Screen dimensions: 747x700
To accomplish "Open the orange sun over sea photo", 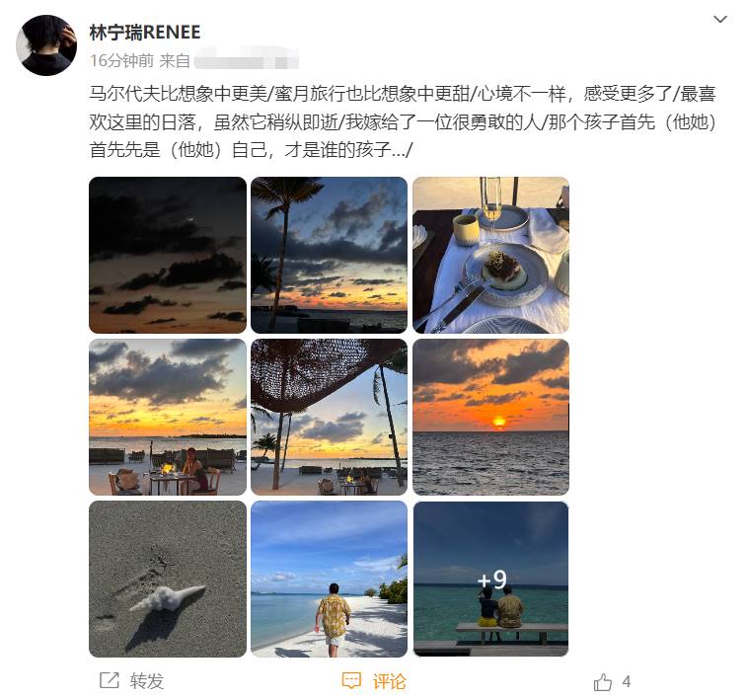I will [490, 417].
